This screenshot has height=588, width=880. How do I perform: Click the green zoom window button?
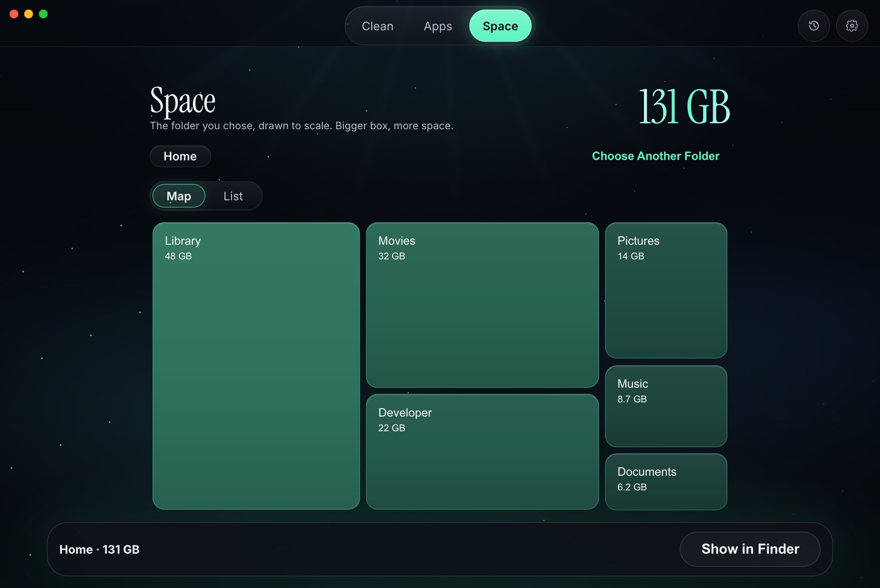point(44,14)
